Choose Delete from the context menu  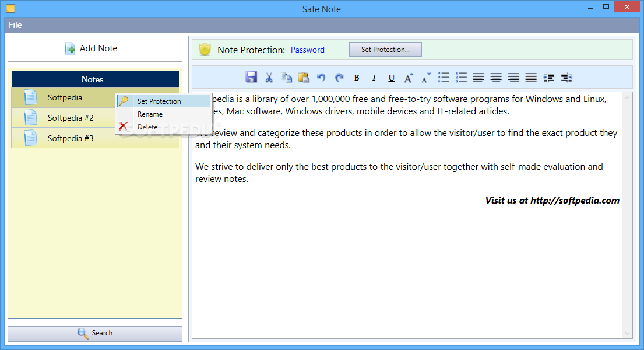pos(163,127)
